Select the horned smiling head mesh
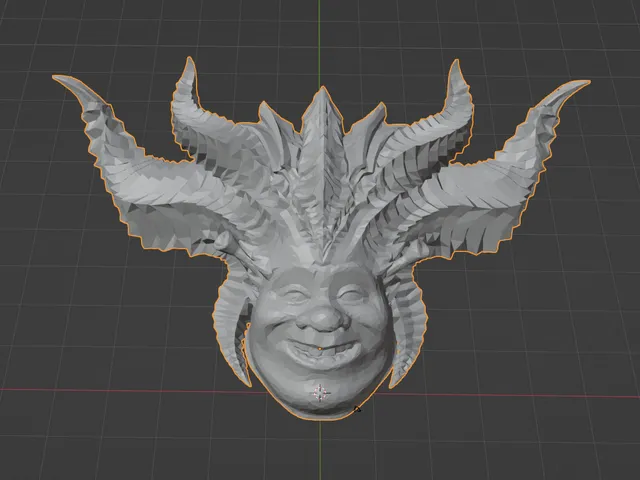Screen dimensions: 640x480 (321, 239)
